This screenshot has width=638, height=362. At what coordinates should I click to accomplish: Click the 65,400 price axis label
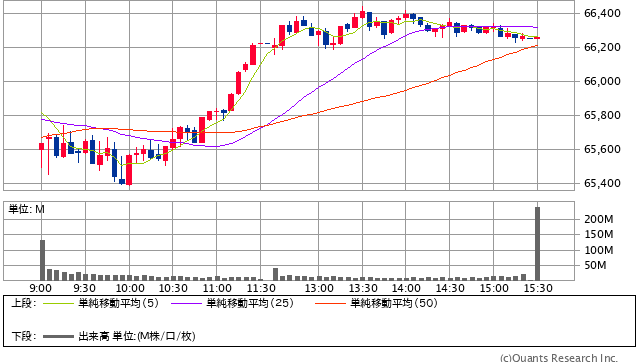pos(602,183)
